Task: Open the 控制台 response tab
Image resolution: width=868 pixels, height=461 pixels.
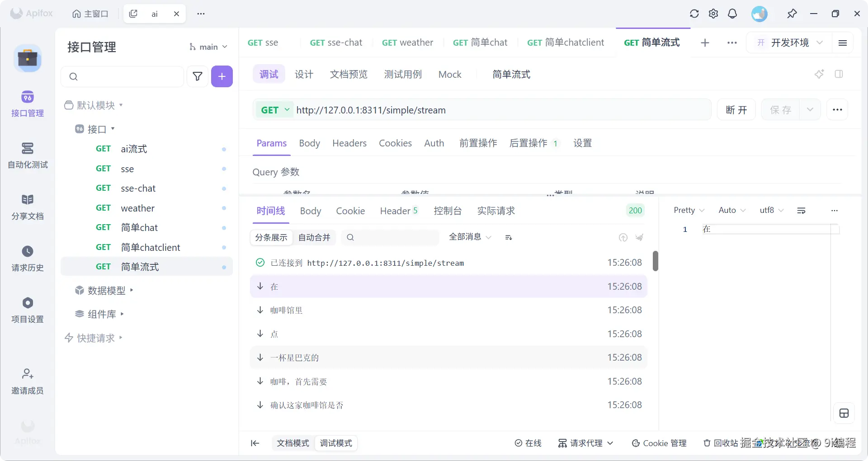Action: click(x=448, y=211)
